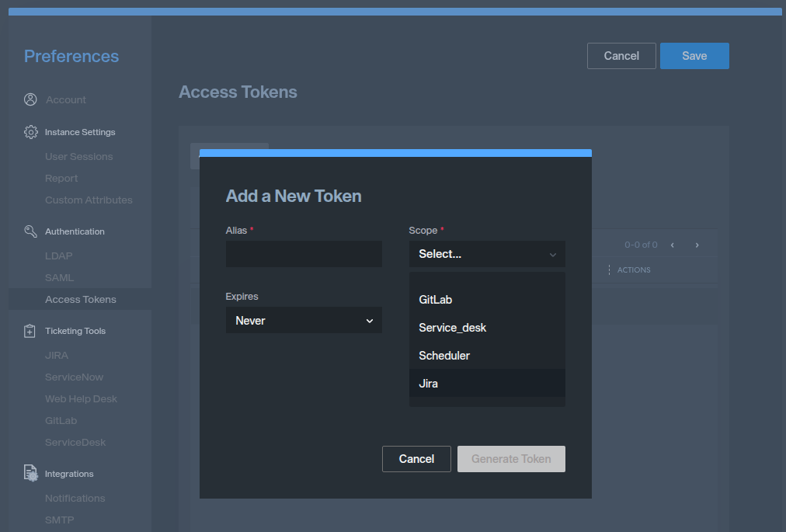The image size is (786, 532).
Task: Open the Actions column options handle
Action: coord(607,269)
